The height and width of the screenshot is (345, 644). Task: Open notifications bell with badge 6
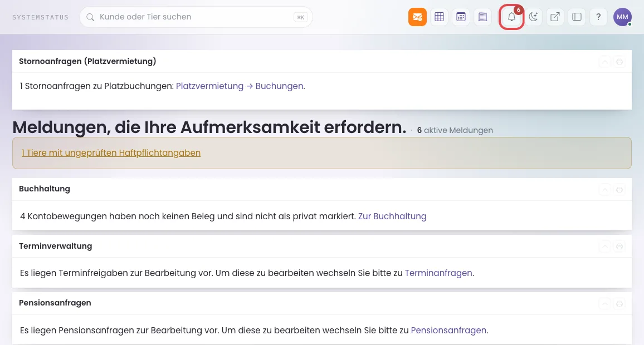(x=511, y=17)
